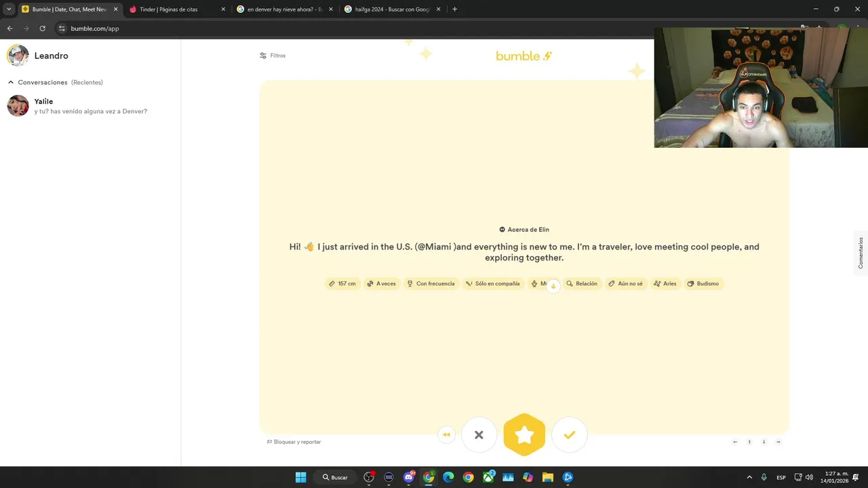The width and height of the screenshot is (868, 488).
Task: Click the Relación badge
Action: [x=582, y=283]
